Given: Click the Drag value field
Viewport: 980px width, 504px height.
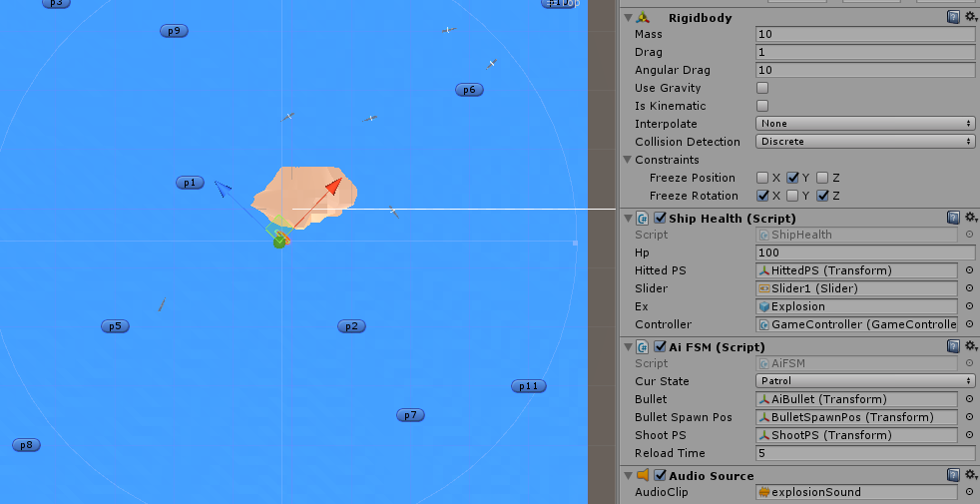Looking at the screenshot, I should pyautogui.click(x=865, y=52).
